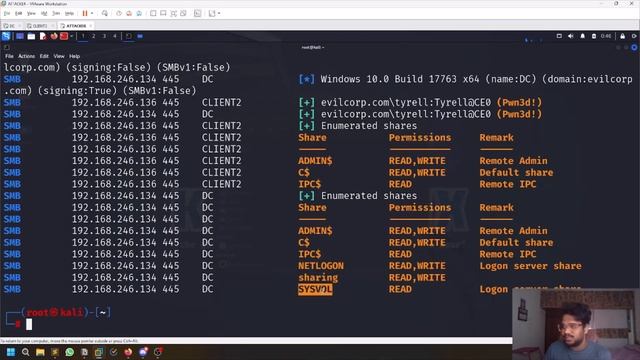
Task: Open the VMware Edit menu
Action: pos(18,13)
